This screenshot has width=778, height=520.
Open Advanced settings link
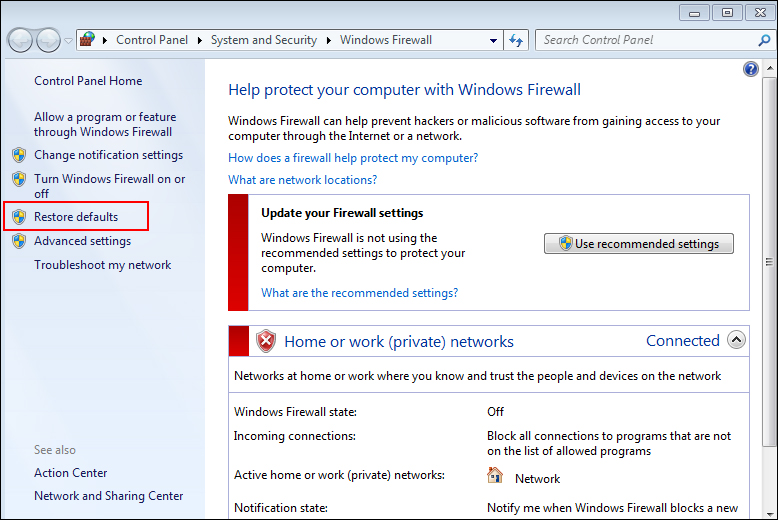coord(82,241)
